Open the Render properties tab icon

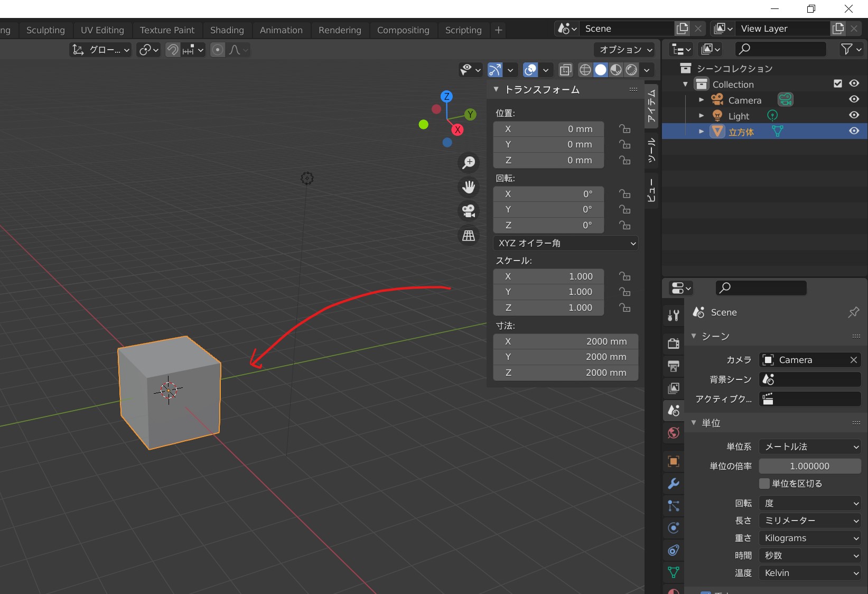[x=674, y=344]
